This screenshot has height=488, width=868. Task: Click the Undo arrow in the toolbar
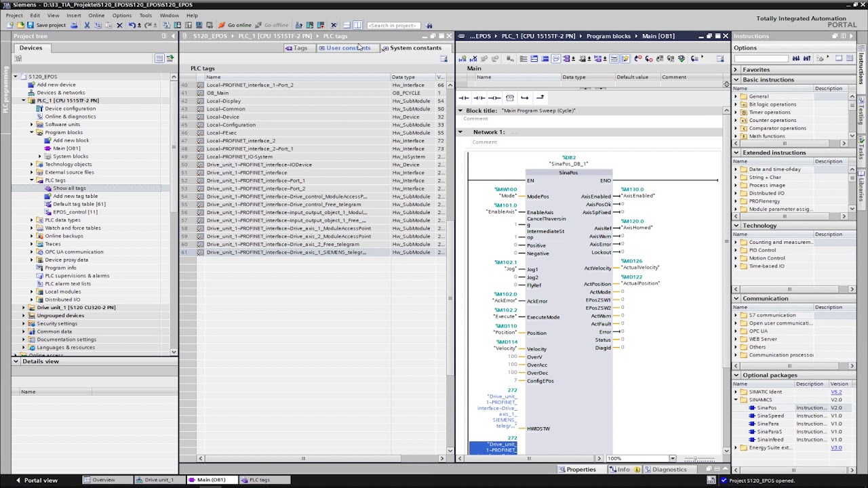pyautogui.click(x=131, y=25)
